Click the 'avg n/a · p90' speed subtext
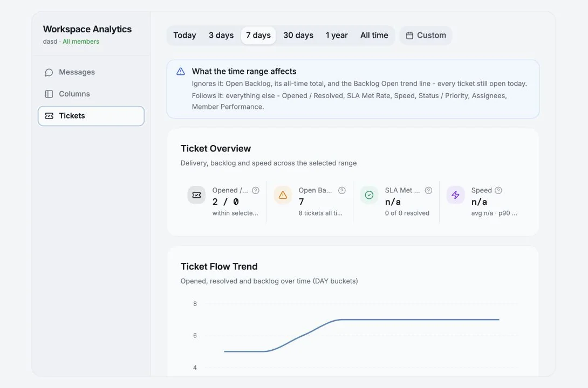 494,213
